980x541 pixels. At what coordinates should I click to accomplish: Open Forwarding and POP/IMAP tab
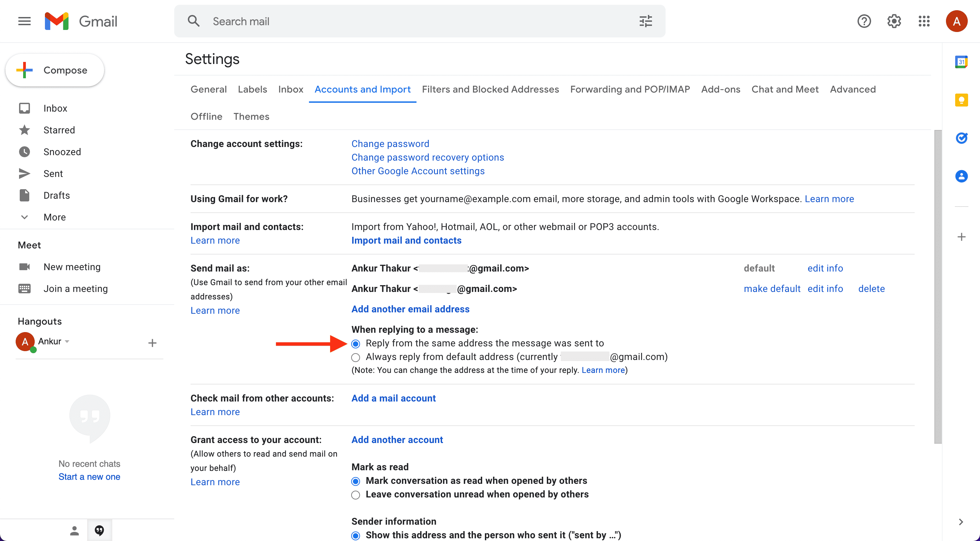click(630, 89)
